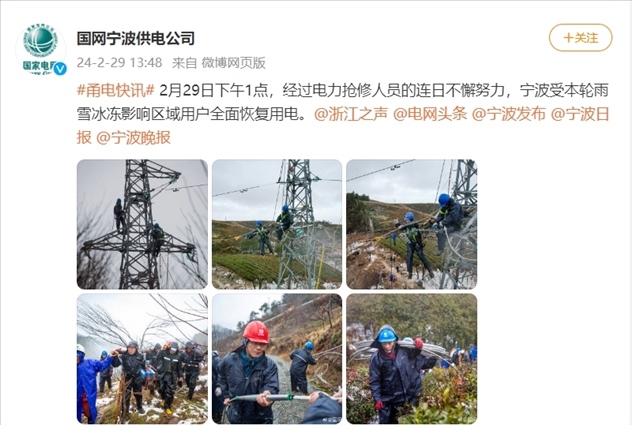Open the State Grid profile avatar
Image resolution: width=632 pixels, height=425 pixels.
[x=41, y=50]
